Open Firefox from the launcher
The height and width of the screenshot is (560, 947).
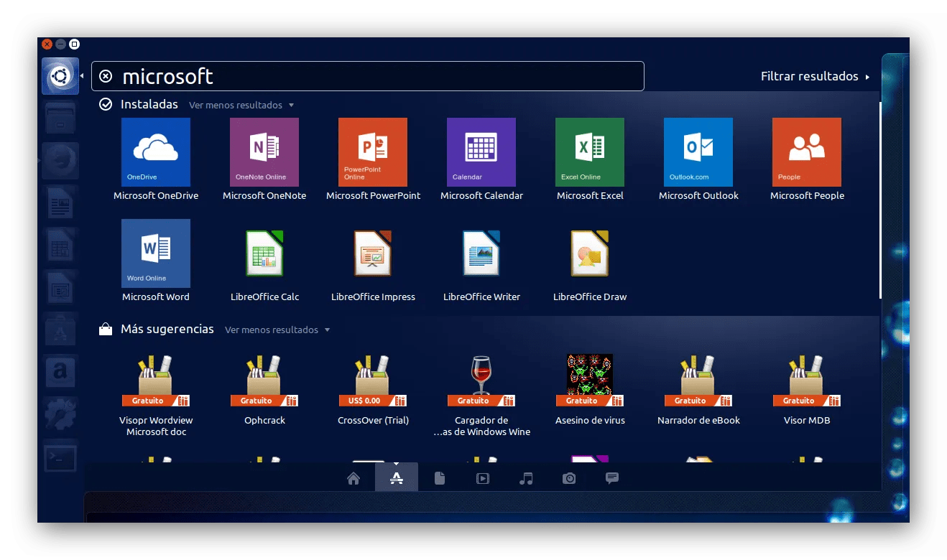point(60,161)
